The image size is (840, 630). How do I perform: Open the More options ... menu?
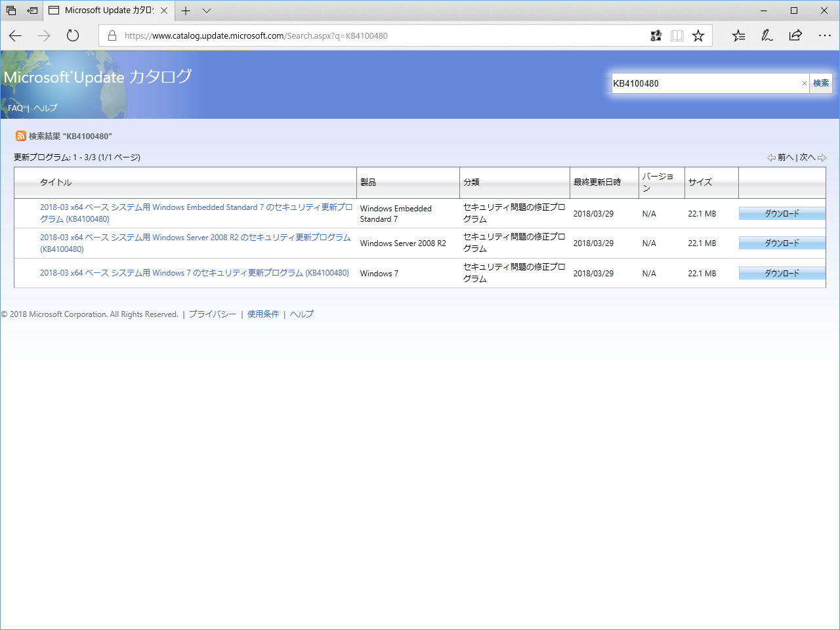click(x=825, y=35)
